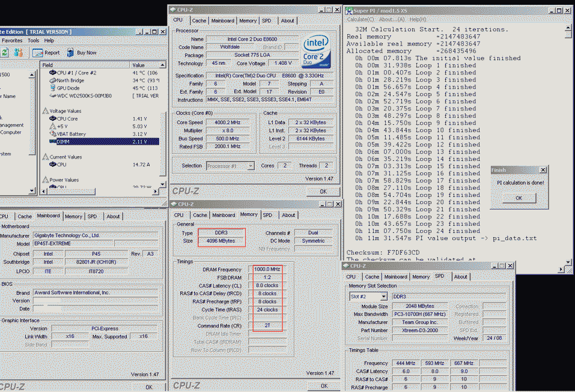
Task: Select the CPU Core voltage row
Action: (67, 119)
